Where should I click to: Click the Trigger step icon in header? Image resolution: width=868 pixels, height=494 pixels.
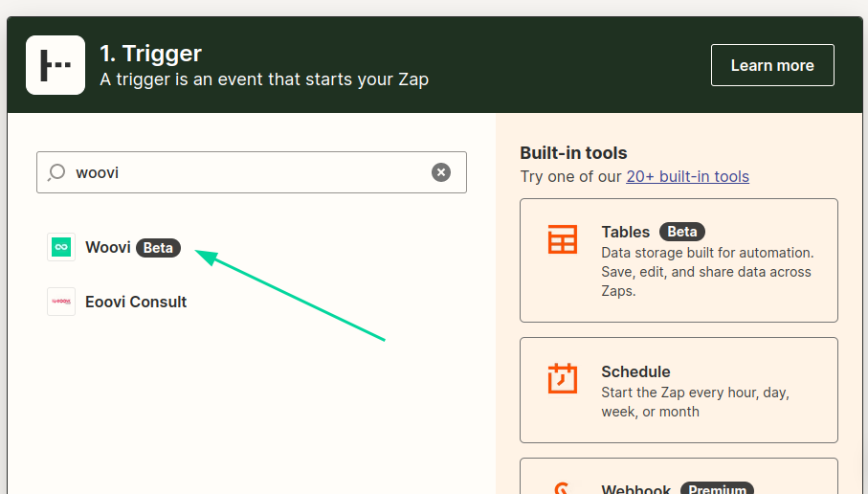click(56, 65)
